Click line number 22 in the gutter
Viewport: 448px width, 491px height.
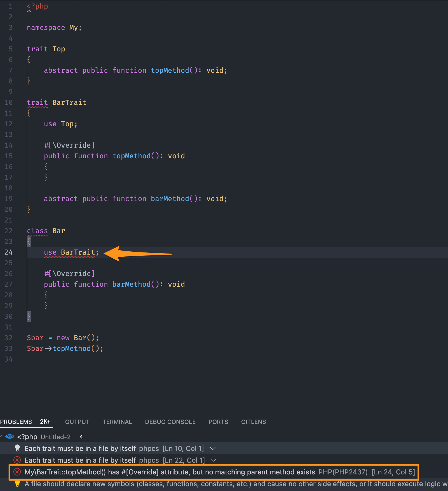point(9,231)
